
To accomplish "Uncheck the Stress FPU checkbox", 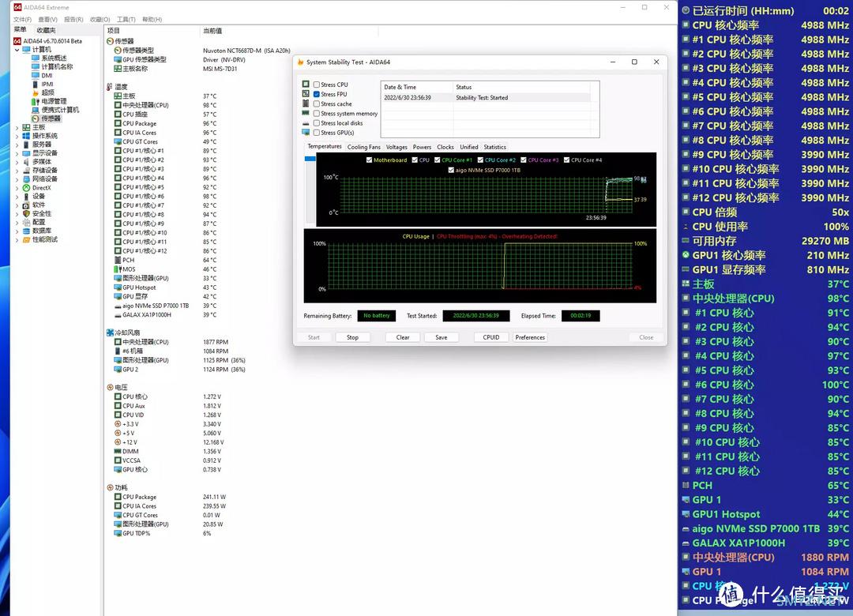I will (317, 94).
